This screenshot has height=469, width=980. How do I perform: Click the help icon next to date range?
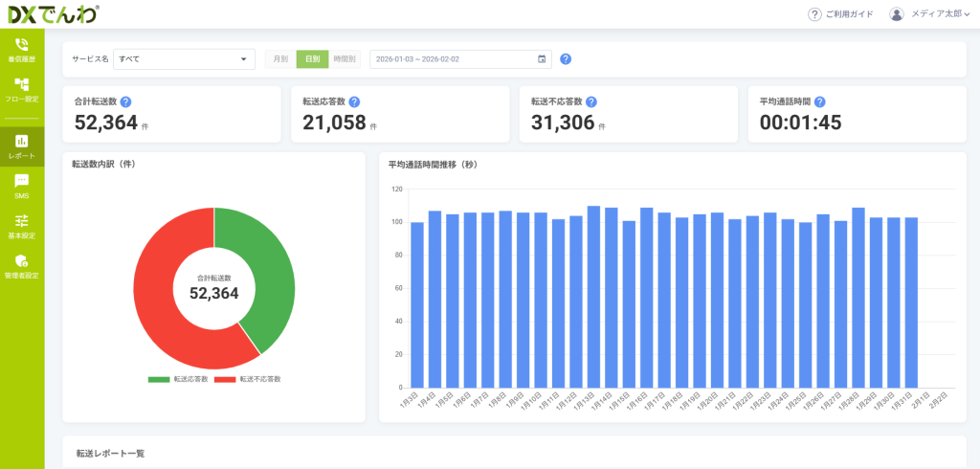point(566,59)
